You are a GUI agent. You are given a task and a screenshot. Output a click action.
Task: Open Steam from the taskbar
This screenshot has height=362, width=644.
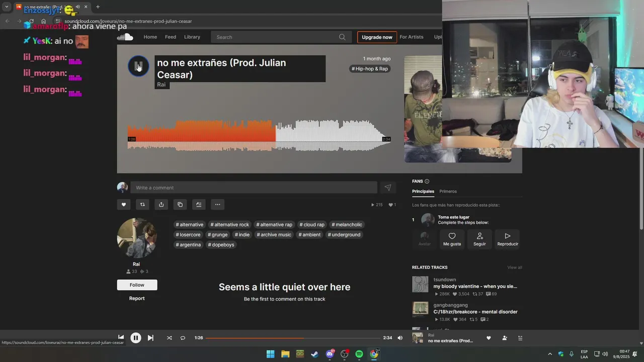click(x=314, y=354)
